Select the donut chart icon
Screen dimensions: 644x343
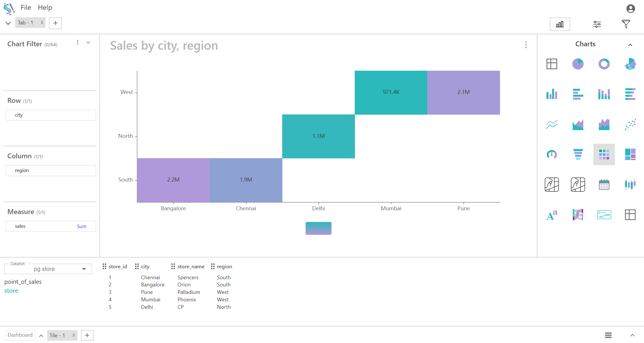tap(604, 64)
